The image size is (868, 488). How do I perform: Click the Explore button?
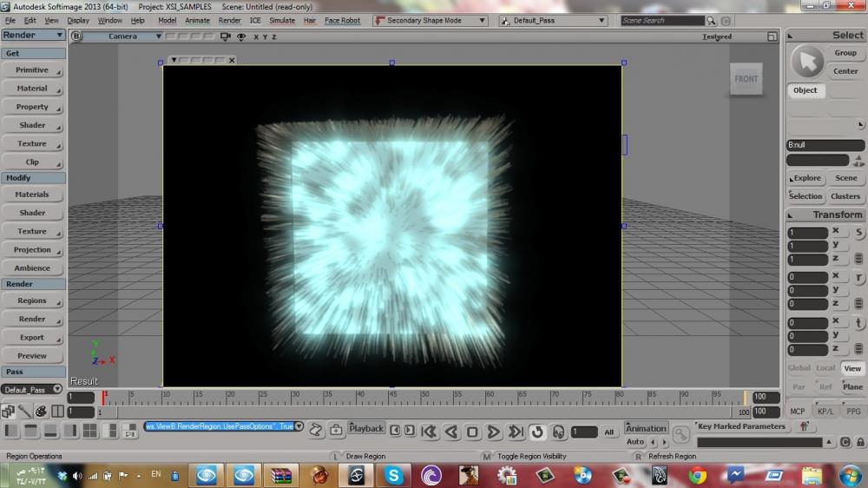pyautogui.click(x=806, y=178)
